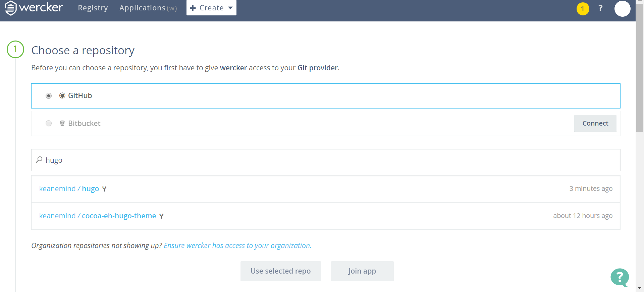Open the Ensure wercker has access link
Viewport: 644px width, 292px height.
(x=237, y=246)
